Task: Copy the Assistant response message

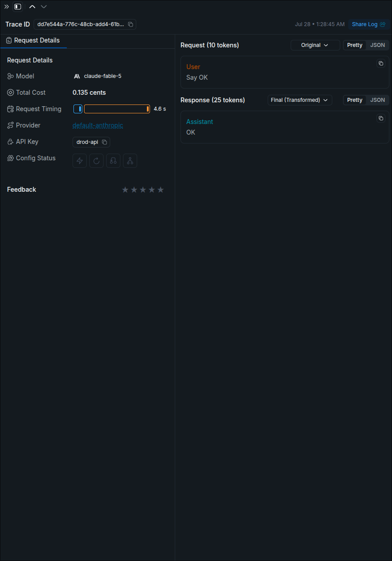Action: 381,118
